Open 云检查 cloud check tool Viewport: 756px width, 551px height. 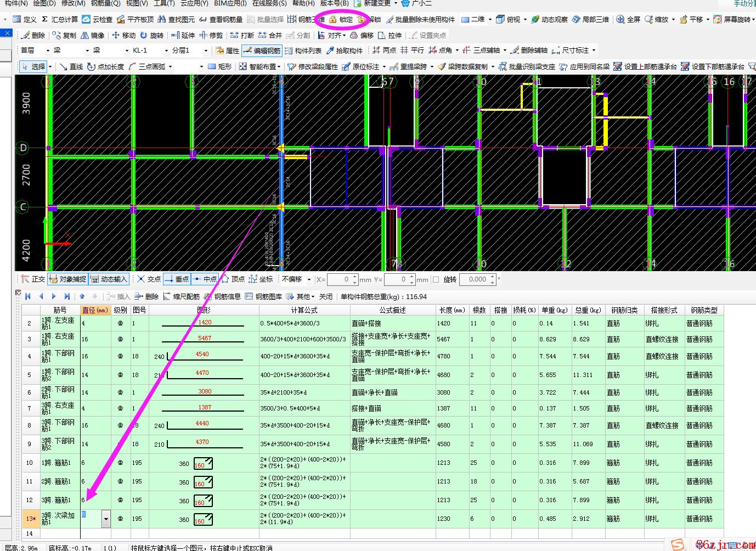(x=86, y=19)
